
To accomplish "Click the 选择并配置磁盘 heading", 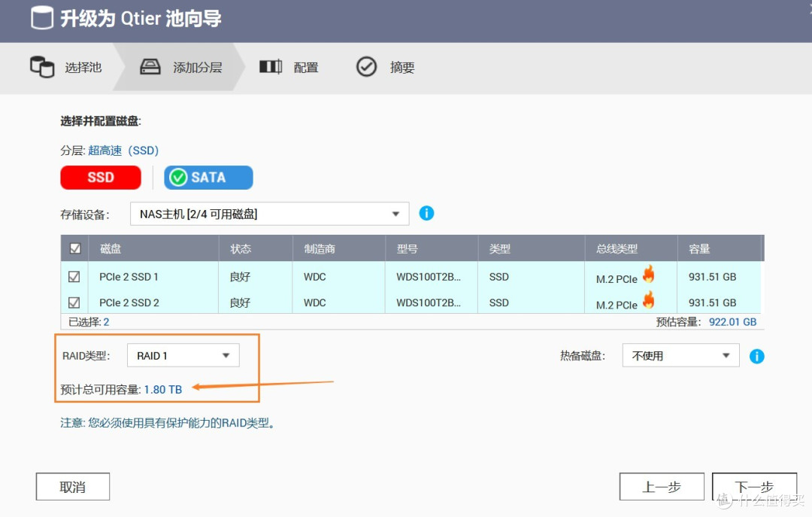I will (101, 121).
